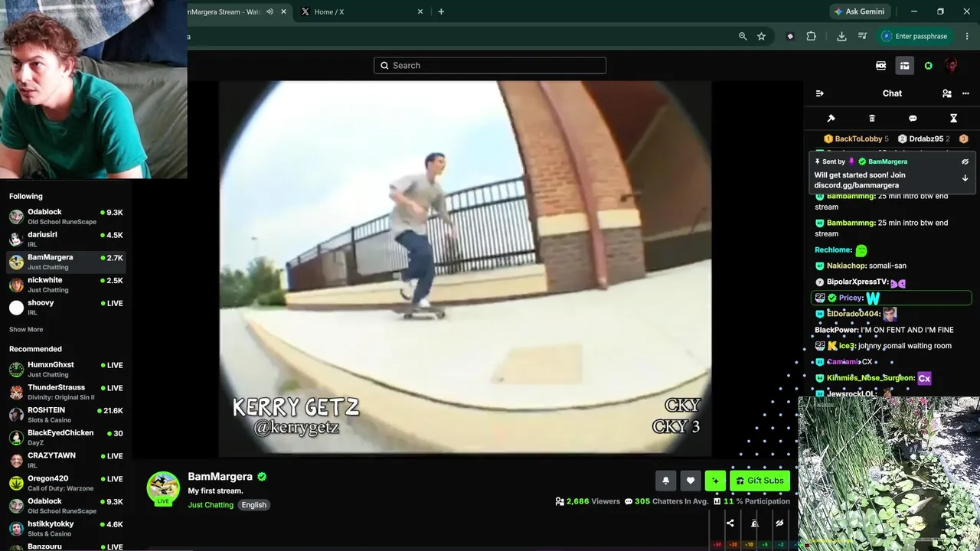This screenshot has height=551, width=980.
Task: Open dariusirl channel in Following list
Action: (x=66, y=240)
